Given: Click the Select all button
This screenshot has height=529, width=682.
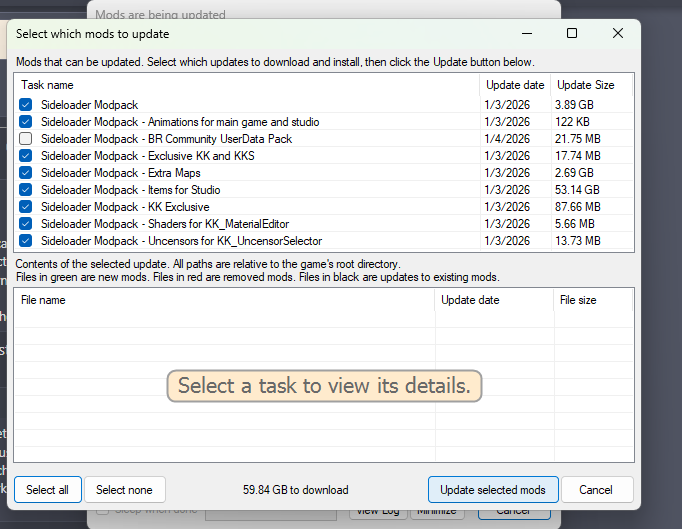Looking at the screenshot, I should (x=48, y=490).
